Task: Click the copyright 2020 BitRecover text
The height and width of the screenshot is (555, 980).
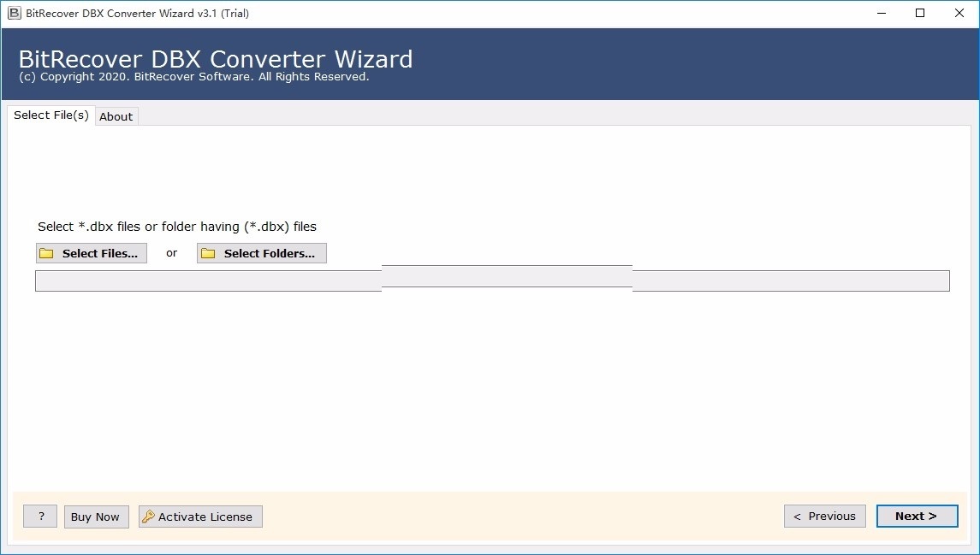Action: 193,77
